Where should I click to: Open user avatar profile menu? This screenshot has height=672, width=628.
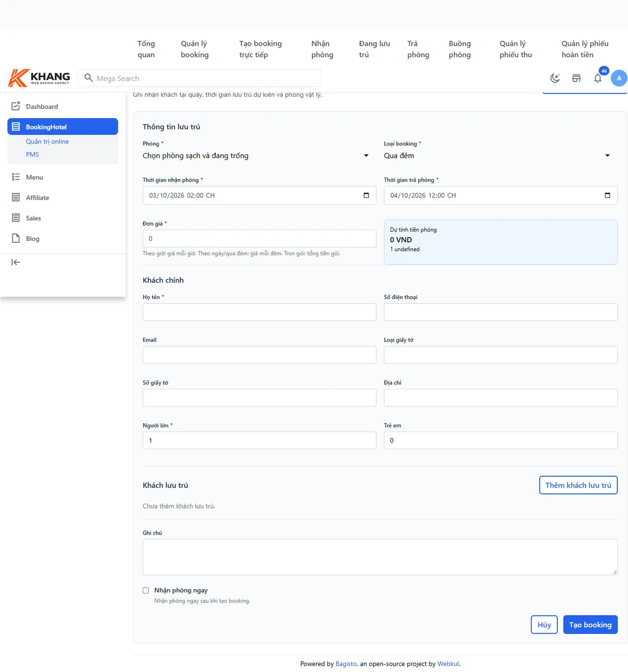[619, 78]
